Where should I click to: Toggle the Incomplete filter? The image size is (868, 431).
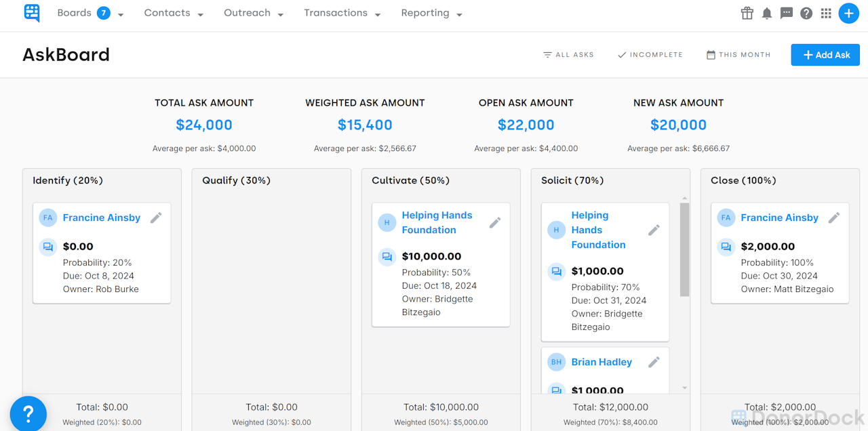point(650,55)
